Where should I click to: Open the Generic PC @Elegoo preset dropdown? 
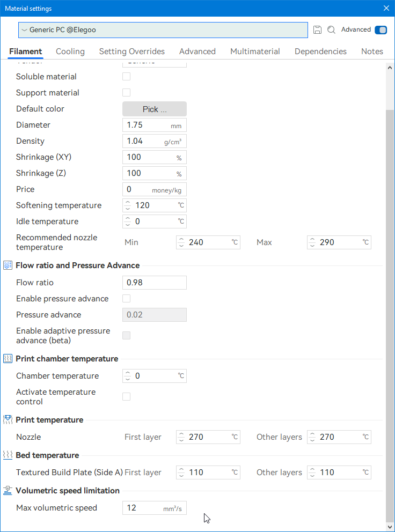(163, 30)
